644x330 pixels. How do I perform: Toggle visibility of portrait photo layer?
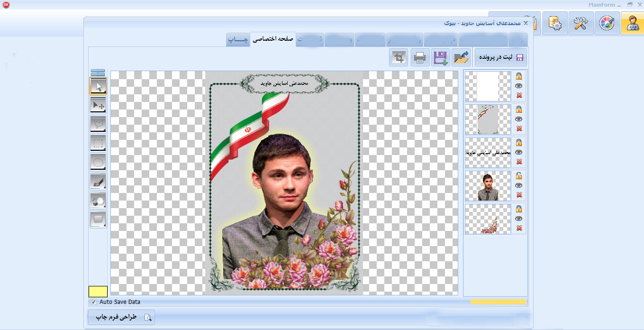click(x=519, y=185)
